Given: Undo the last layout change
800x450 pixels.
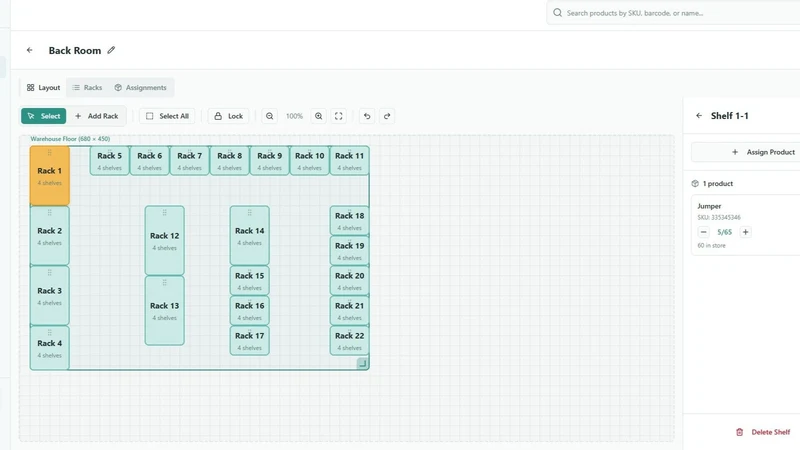Looking at the screenshot, I should pyautogui.click(x=367, y=116).
